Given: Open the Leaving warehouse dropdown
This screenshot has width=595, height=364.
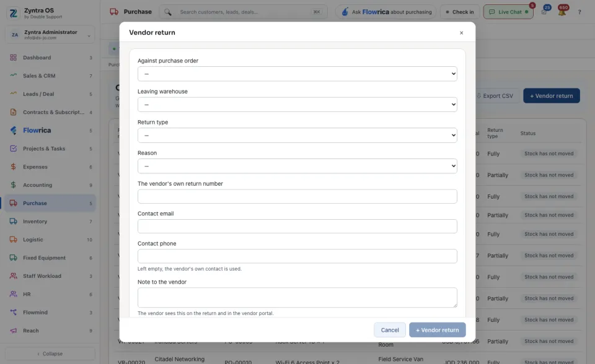Looking at the screenshot, I should click(297, 105).
